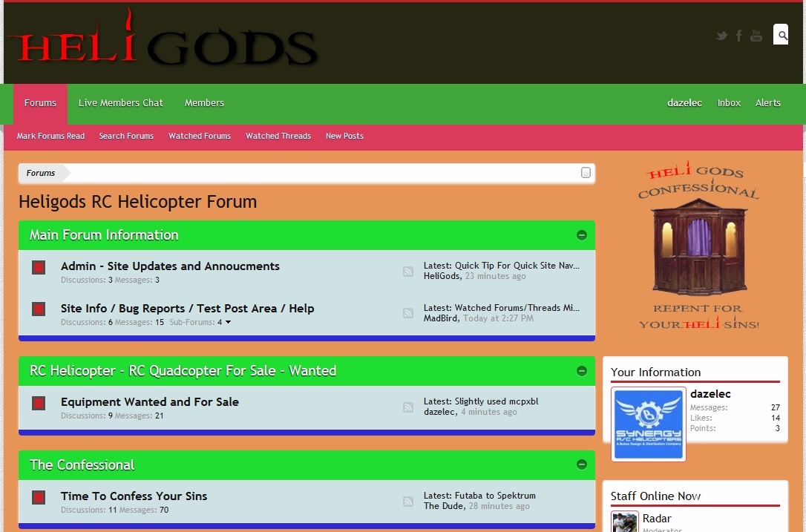This screenshot has height=532, width=806.
Task: Click the search magnifier icon
Action: pyautogui.click(x=782, y=34)
